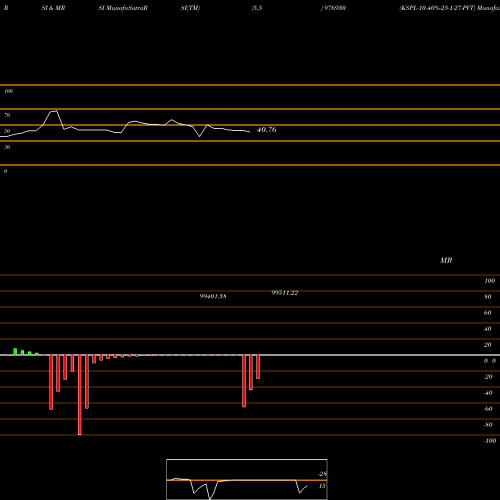This screenshot has width=500, height=500.
Task: Click the MR axis label -40
Action: click(488, 393)
